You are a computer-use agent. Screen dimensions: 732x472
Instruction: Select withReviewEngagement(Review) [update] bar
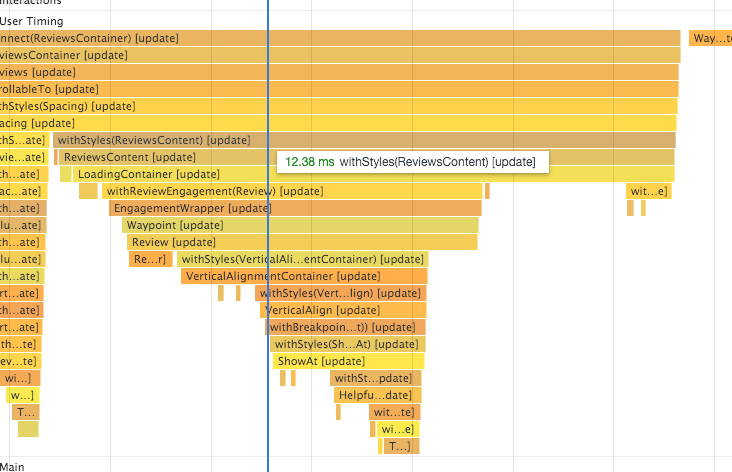[292, 191]
